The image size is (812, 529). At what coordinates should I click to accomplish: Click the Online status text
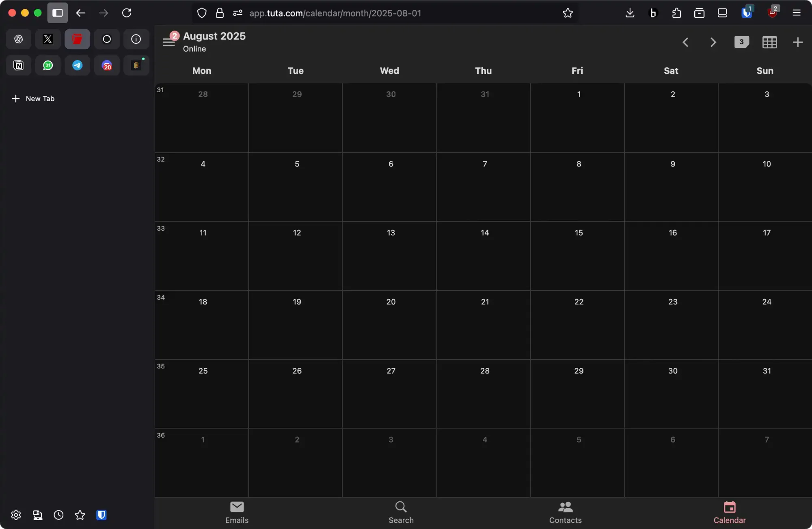(194, 49)
